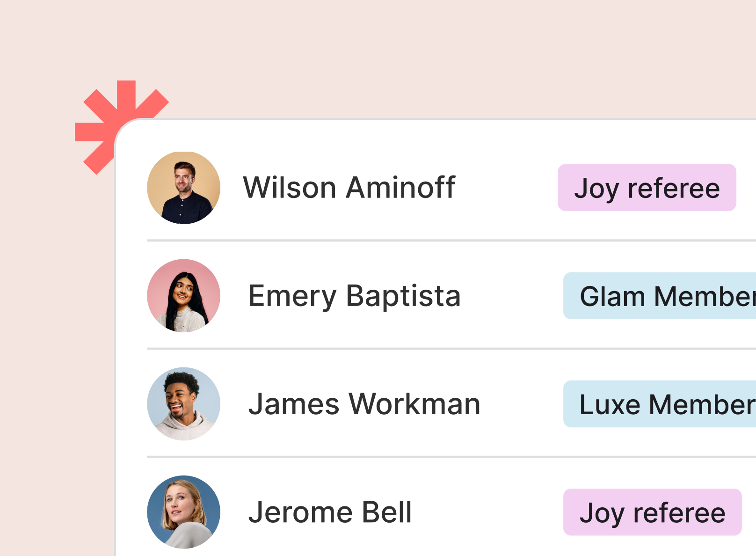
Task: Click Joy referee tag beside Wilson Aminoff
Action: pyautogui.click(x=647, y=188)
